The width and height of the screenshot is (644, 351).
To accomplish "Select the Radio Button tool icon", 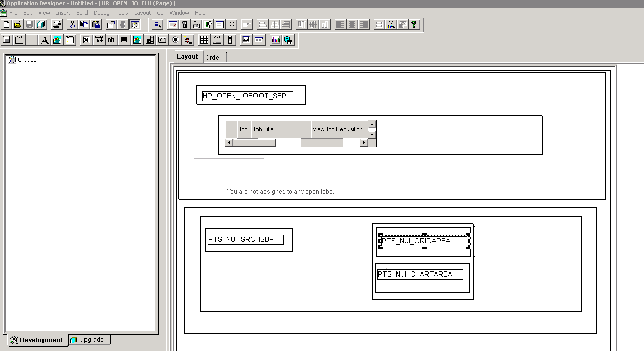I will click(x=175, y=40).
